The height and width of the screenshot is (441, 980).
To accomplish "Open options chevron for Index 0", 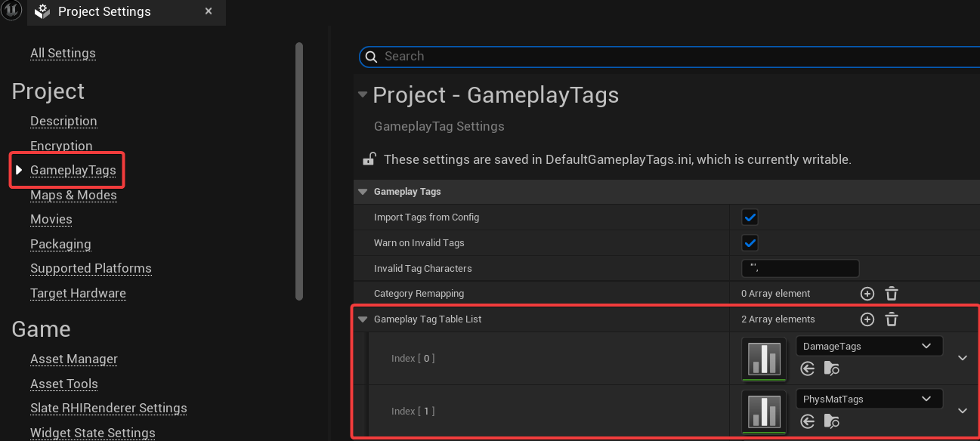I will [963, 358].
